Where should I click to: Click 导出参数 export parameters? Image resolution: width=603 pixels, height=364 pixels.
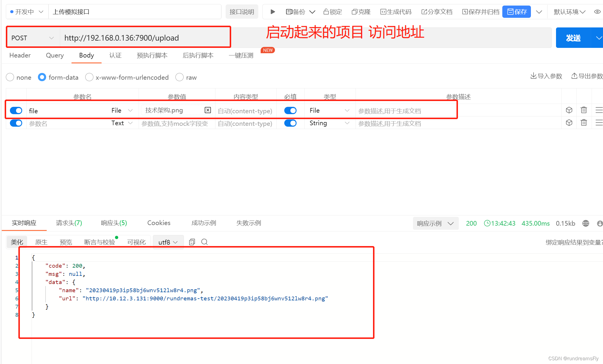[587, 76]
